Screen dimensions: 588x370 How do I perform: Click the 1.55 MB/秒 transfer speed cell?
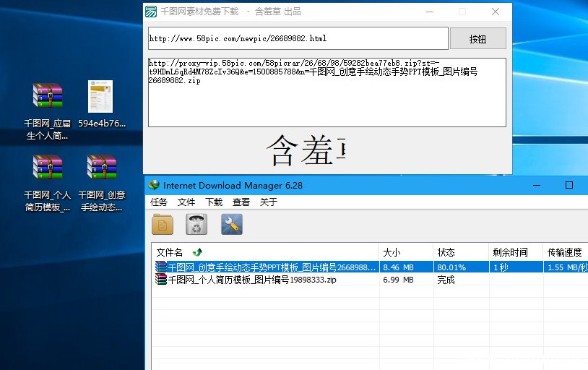click(567, 267)
